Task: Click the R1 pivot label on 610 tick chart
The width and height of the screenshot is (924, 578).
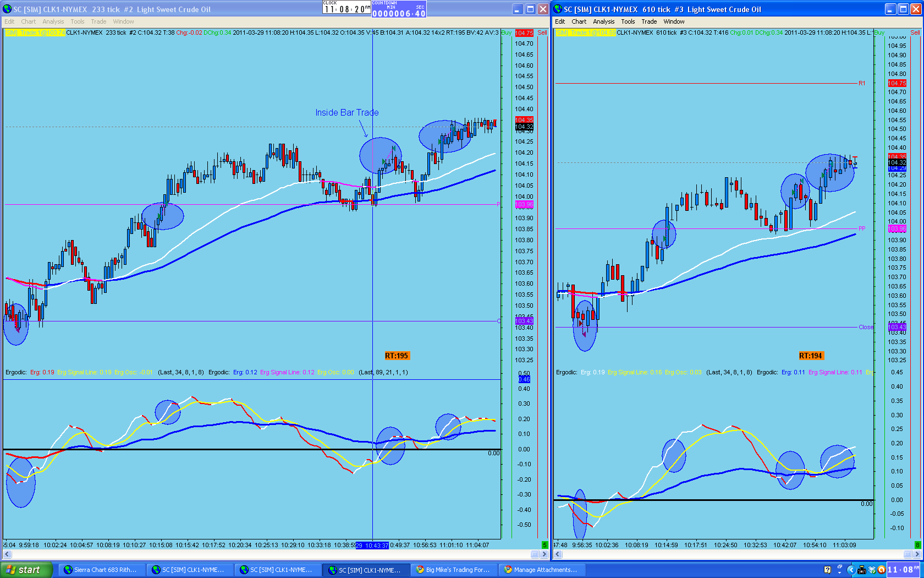Action: [862, 83]
